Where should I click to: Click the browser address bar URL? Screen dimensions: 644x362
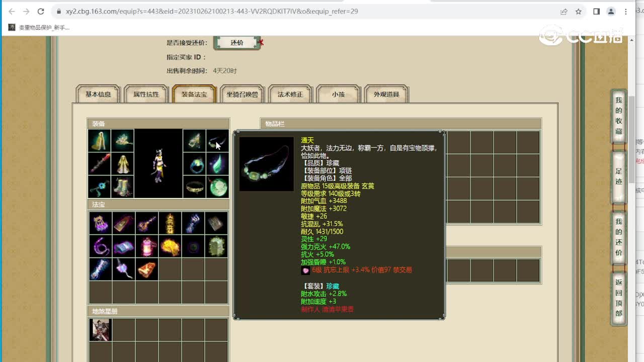[212, 11]
